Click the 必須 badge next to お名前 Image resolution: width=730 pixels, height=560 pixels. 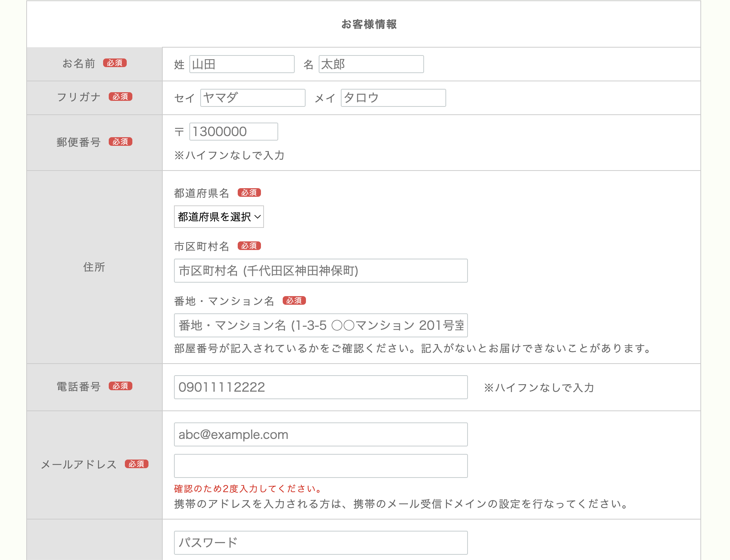click(x=115, y=63)
